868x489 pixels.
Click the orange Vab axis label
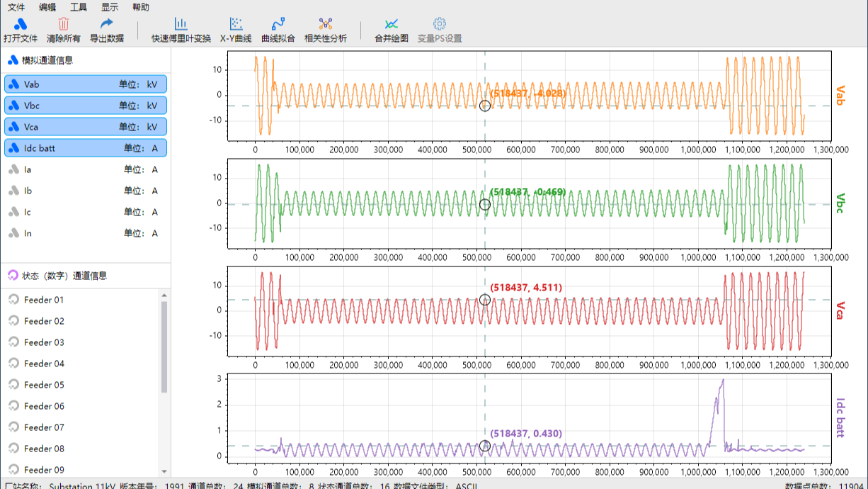[840, 96]
